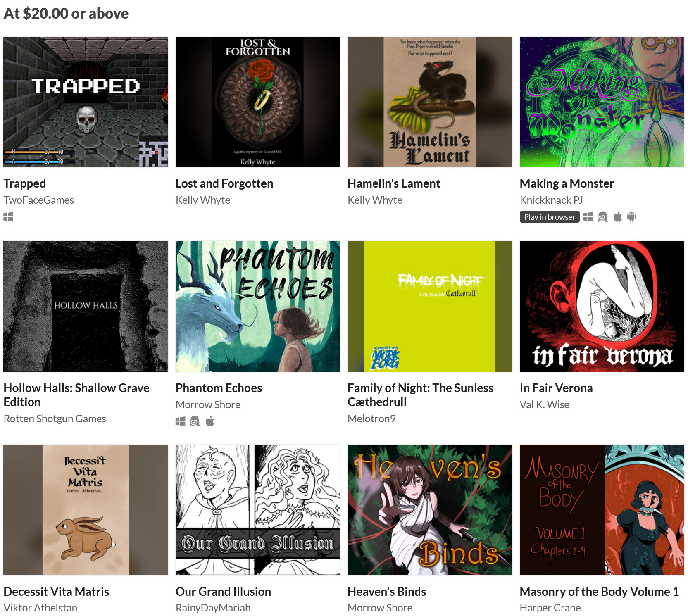
Task: Click Windows icon beside Play in browser
Action: 588,217
